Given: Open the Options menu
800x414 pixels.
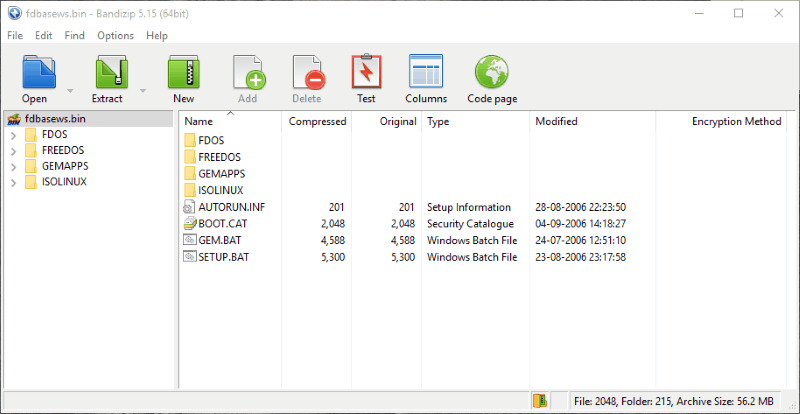Looking at the screenshot, I should click(115, 36).
